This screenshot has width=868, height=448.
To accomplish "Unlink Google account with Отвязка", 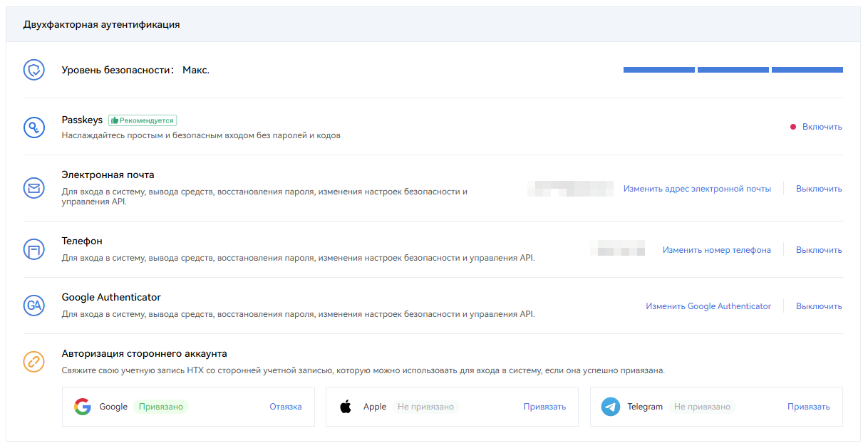I will pyautogui.click(x=285, y=407).
